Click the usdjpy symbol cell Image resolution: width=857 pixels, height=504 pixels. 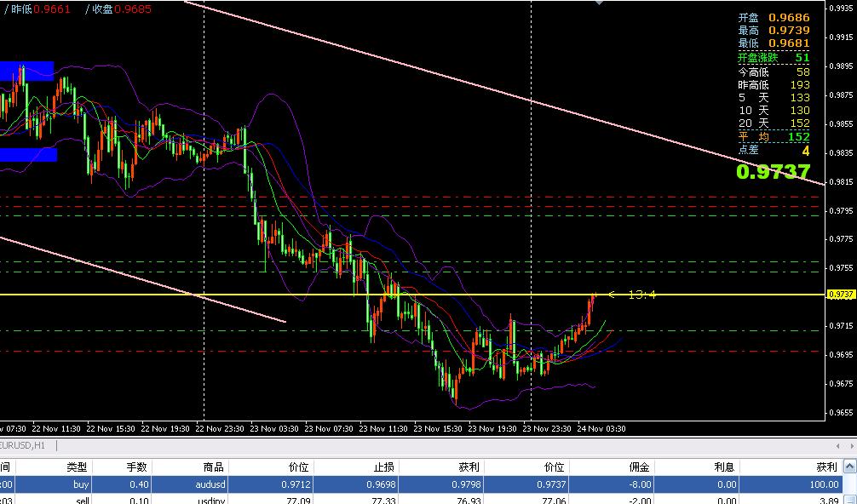pyautogui.click(x=211, y=501)
